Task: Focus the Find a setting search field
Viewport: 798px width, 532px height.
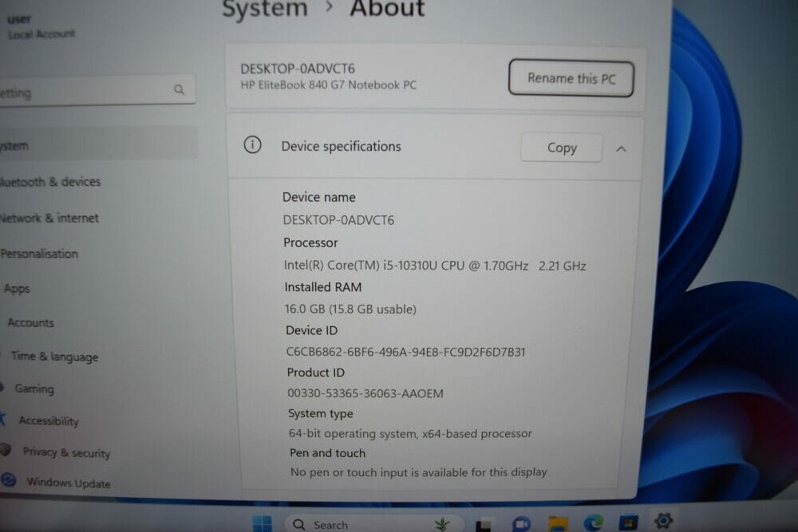Action: (97, 91)
